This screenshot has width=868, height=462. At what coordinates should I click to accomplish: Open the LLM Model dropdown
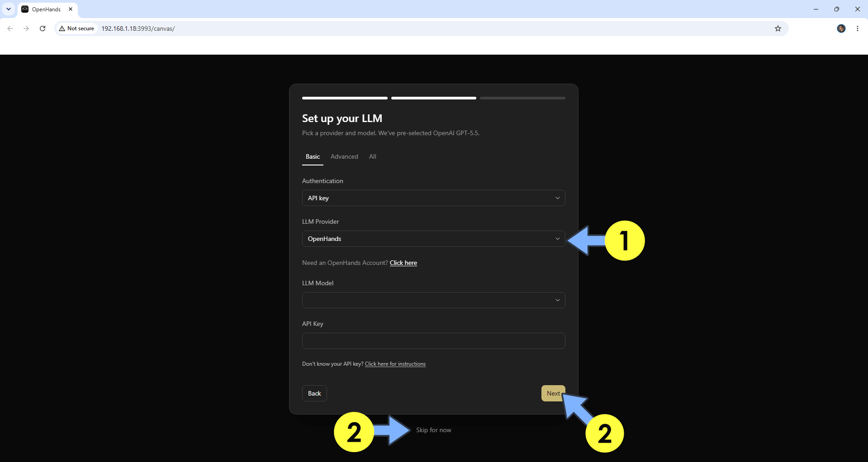[x=433, y=300]
